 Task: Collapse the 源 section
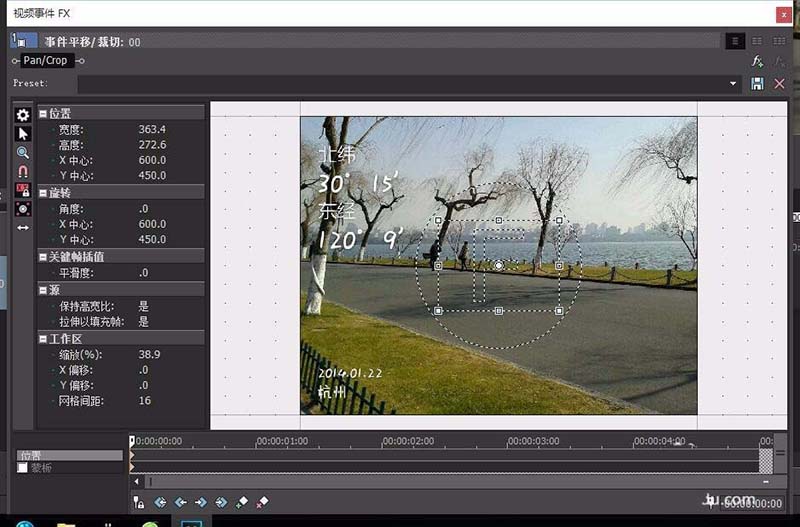(x=43, y=290)
